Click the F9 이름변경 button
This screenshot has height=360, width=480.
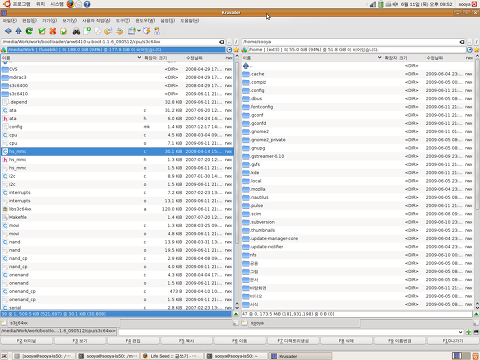[400, 341]
